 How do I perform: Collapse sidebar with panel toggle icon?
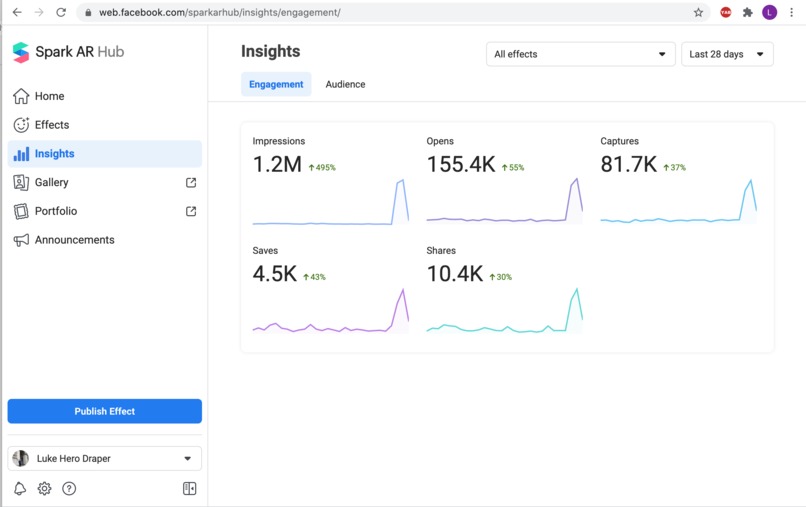coord(190,488)
